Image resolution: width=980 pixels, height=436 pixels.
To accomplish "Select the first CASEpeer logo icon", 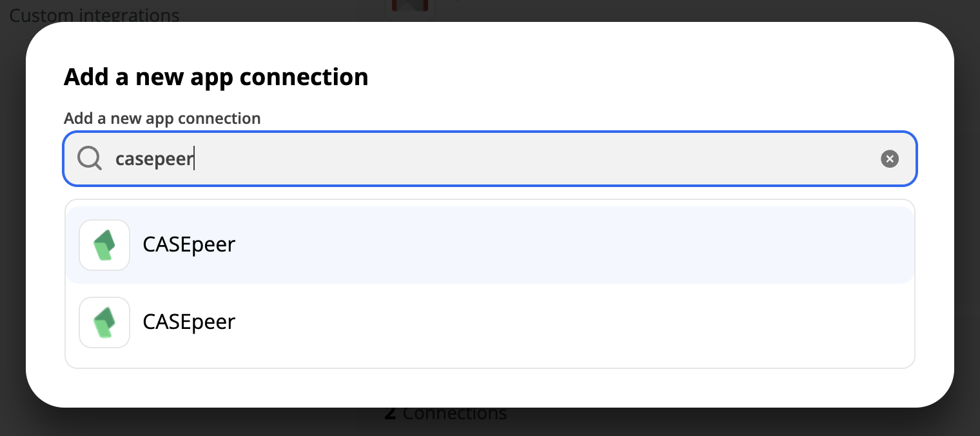I will pyautogui.click(x=104, y=245).
